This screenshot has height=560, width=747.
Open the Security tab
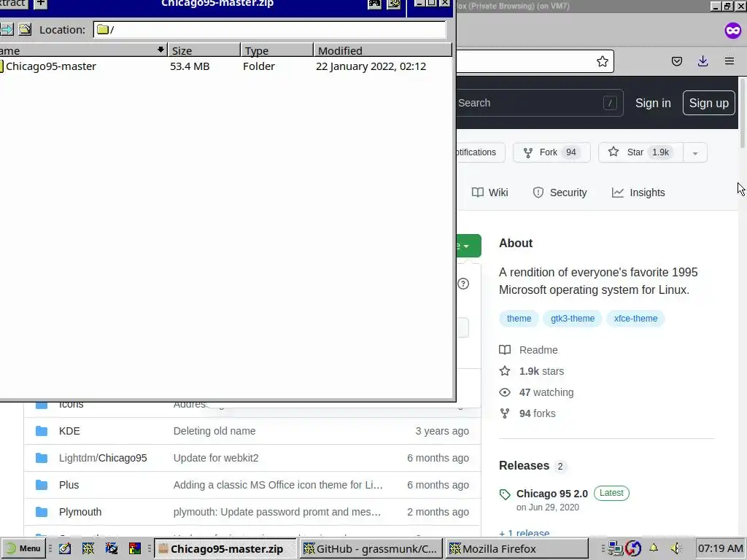click(560, 192)
